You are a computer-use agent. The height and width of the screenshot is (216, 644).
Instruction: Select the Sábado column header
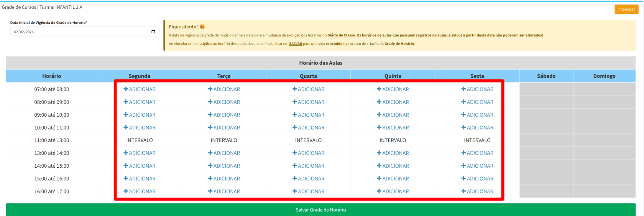tap(546, 76)
